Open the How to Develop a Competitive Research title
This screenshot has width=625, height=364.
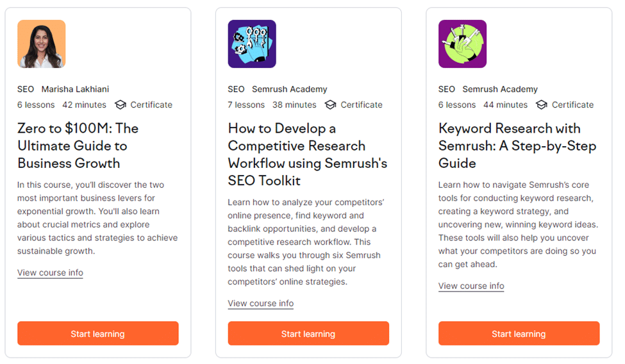pyautogui.click(x=307, y=154)
